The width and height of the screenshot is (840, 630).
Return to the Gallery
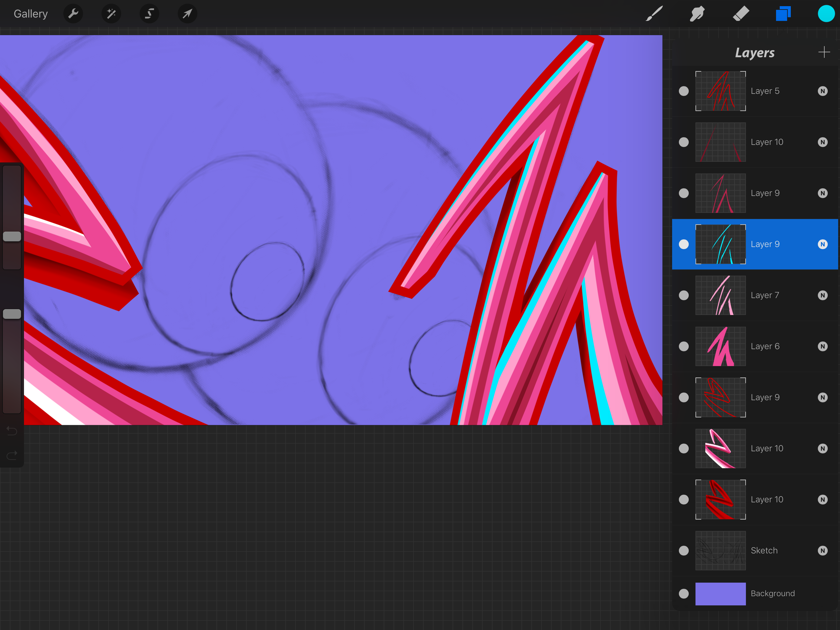point(31,14)
